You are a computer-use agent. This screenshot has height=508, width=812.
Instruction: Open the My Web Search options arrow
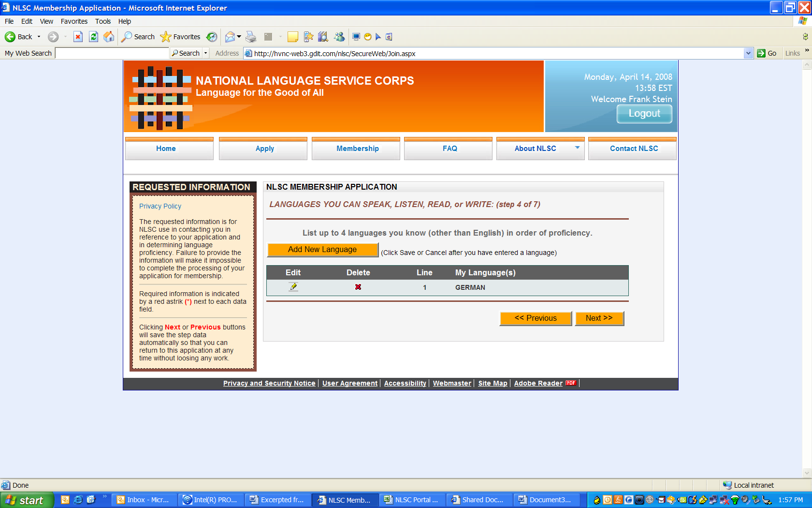pos(206,53)
